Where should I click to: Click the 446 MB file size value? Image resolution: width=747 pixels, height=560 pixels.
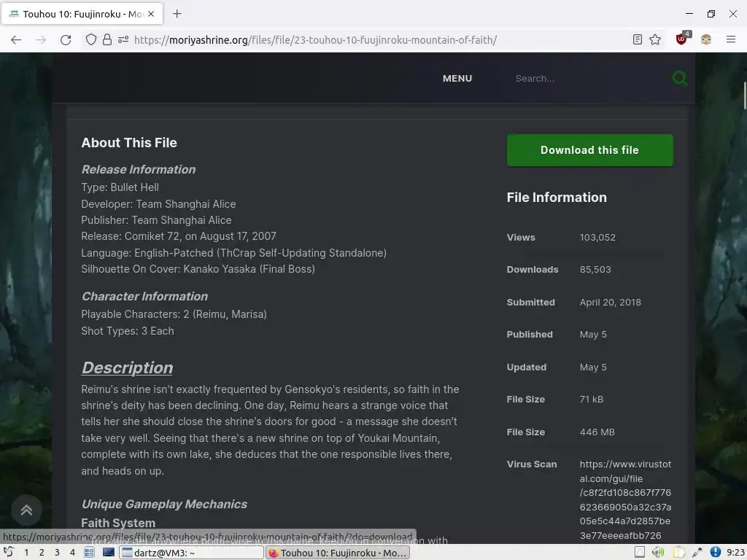[x=597, y=432]
